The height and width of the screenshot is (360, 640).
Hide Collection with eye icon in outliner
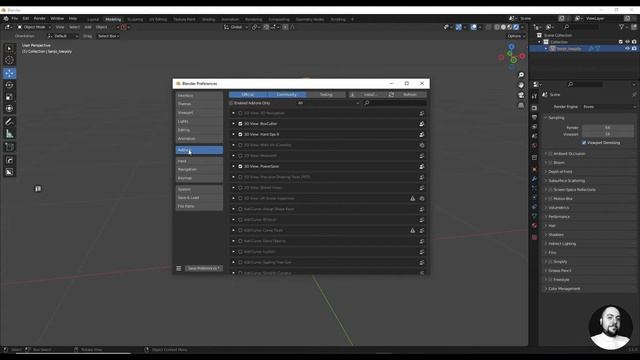click(627, 42)
